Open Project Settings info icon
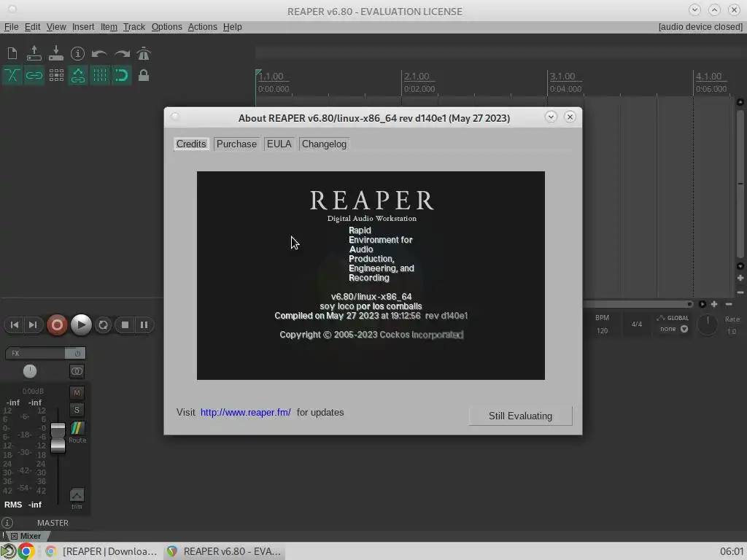Image resolution: width=747 pixels, height=560 pixels. [x=77, y=53]
